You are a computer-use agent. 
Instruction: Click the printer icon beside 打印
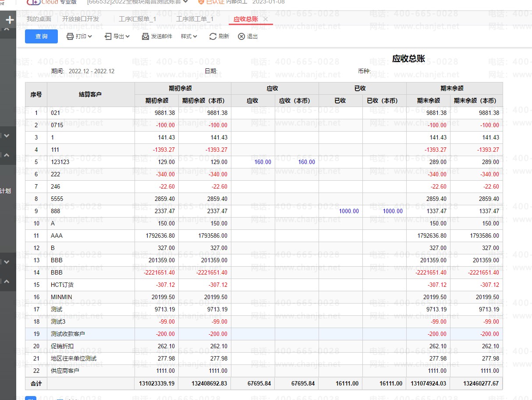[70, 36]
